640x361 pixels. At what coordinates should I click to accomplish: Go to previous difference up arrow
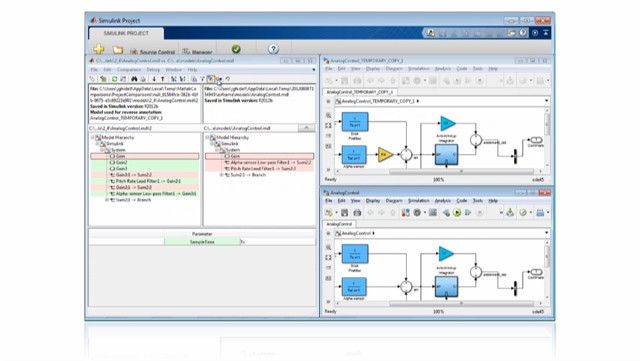pyautogui.click(x=162, y=79)
